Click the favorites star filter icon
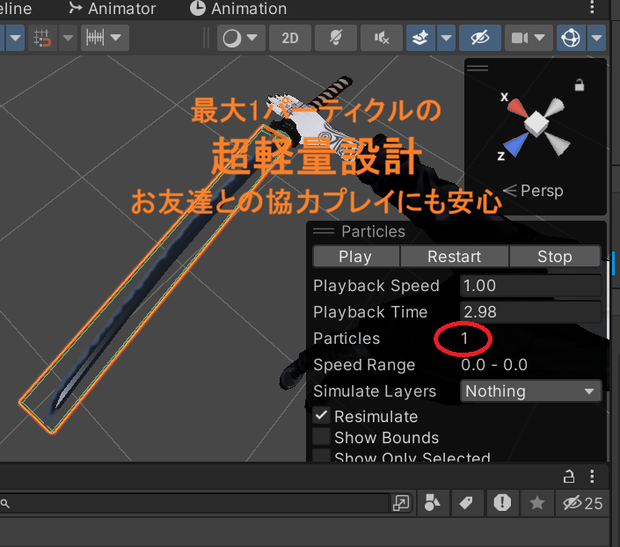Screen dimensions: 620x547 [x=537, y=503]
